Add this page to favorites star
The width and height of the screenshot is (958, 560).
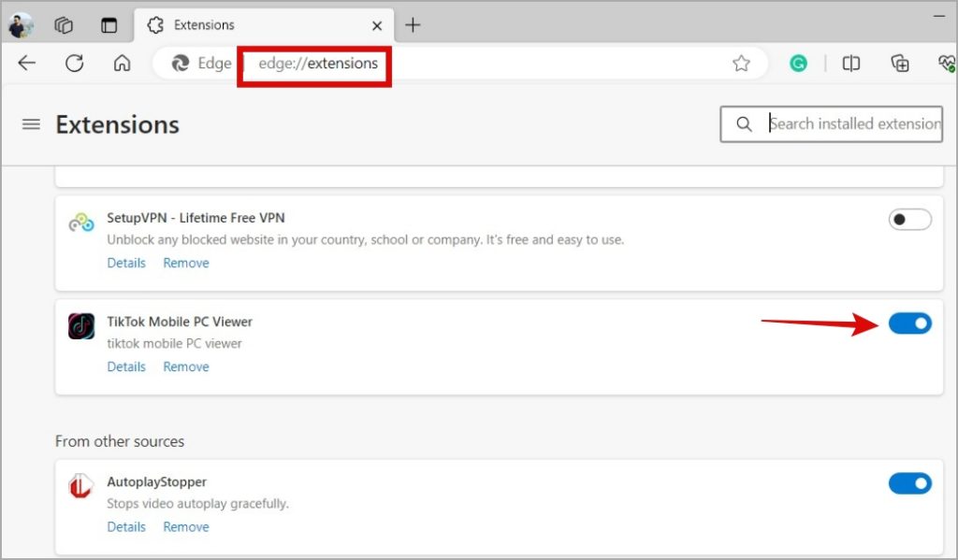[x=741, y=63]
